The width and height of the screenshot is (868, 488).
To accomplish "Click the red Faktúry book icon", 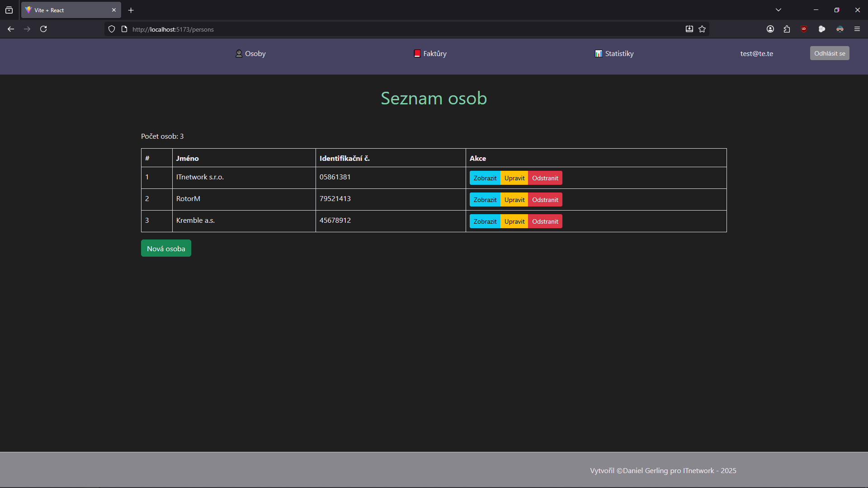I will tap(417, 53).
